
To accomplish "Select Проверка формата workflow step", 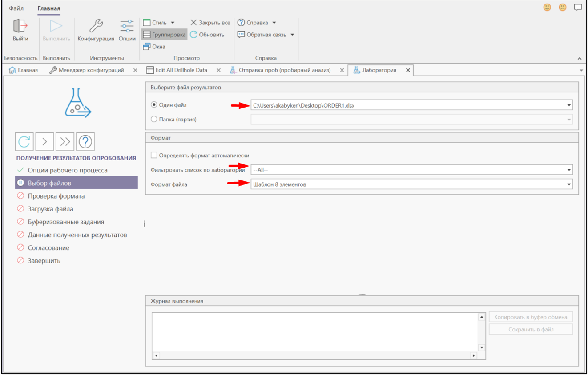I will tap(56, 196).
